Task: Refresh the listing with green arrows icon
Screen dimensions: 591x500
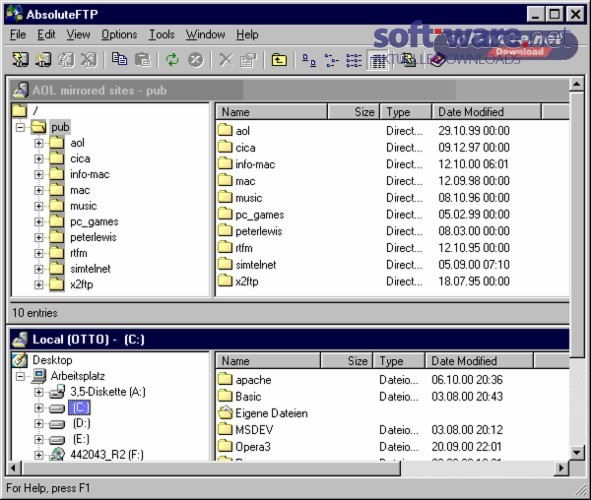Action: (x=172, y=60)
